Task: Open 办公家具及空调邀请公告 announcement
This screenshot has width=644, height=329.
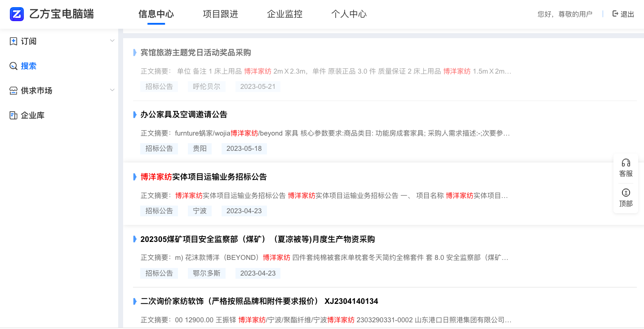Action: tap(184, 114)
